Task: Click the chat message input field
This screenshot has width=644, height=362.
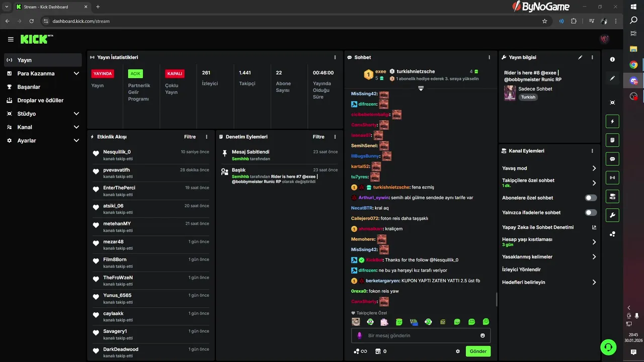Action: [420, 335]
